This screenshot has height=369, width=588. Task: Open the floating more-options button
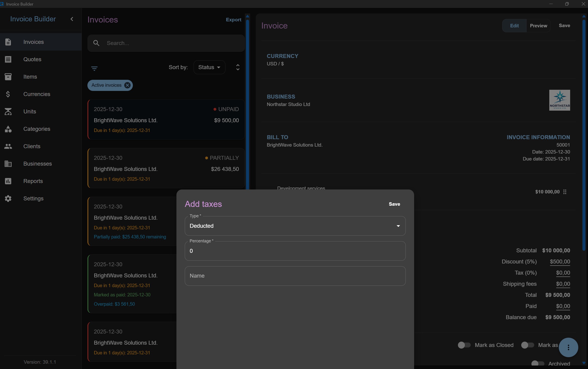569,347
